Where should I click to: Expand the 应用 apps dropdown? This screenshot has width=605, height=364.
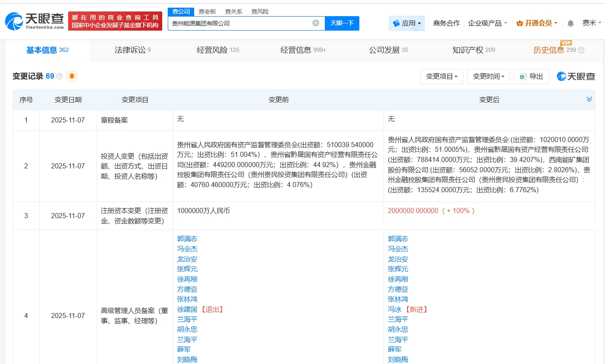pos(407,23)
